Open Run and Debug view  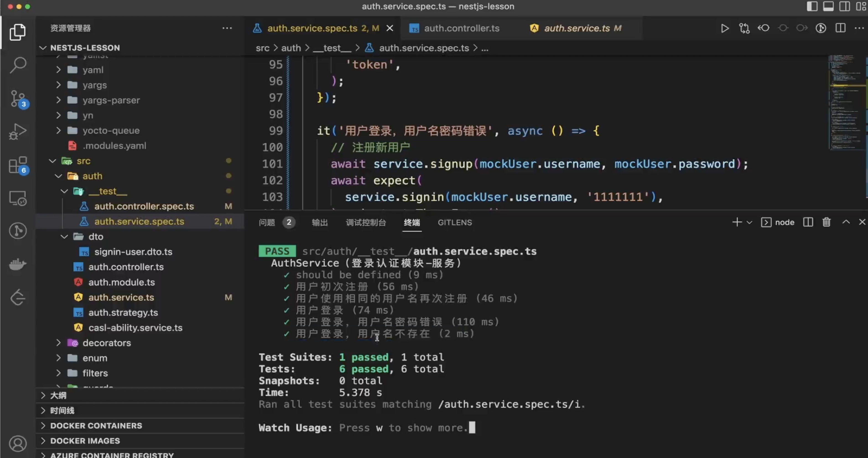(17, 132)
